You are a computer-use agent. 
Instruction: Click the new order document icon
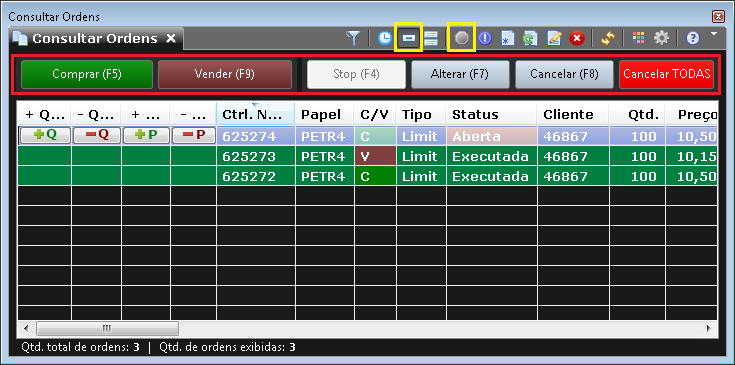[x=508, y=38]
